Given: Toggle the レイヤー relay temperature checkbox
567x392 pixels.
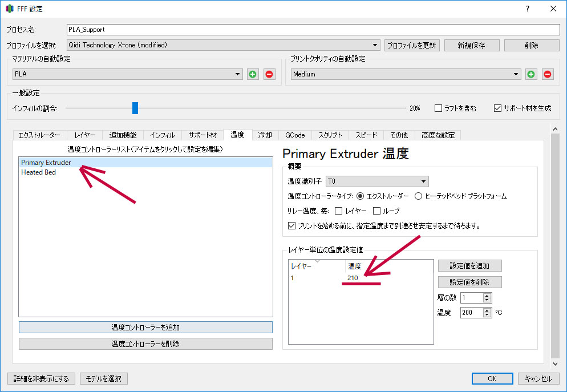Looking at the screenshot, I should (339, 211).
